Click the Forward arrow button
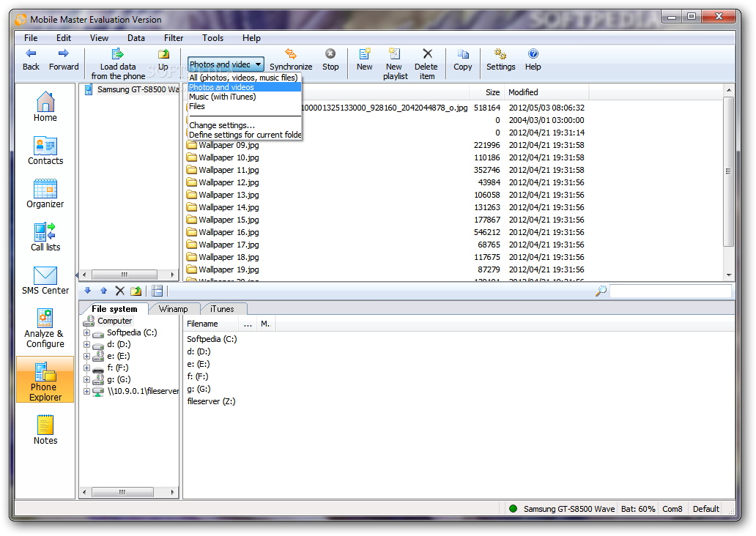Screen dimensions: 756x536 [x=63, y=59]
